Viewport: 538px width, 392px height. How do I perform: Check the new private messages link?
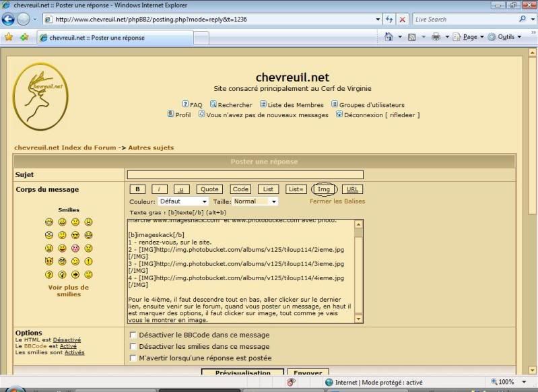point(267,115)
